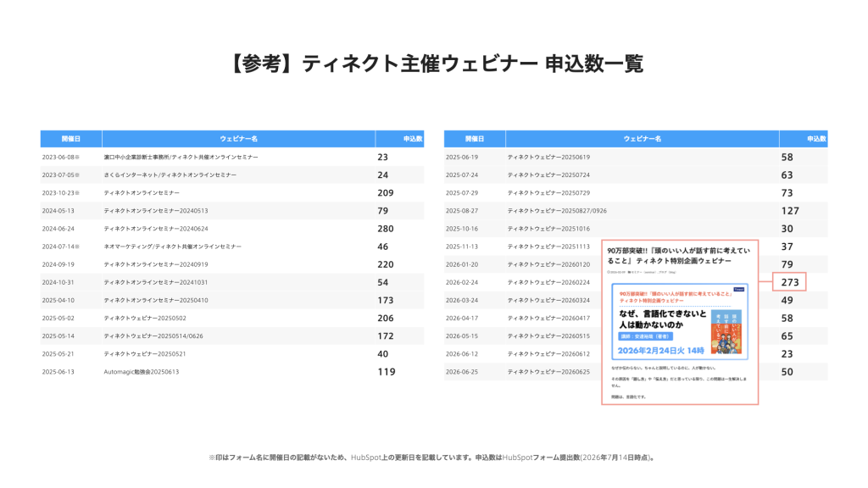The height and width of the screenshot is (488, 868).
Task: Click the count 119
Action: 387,372
